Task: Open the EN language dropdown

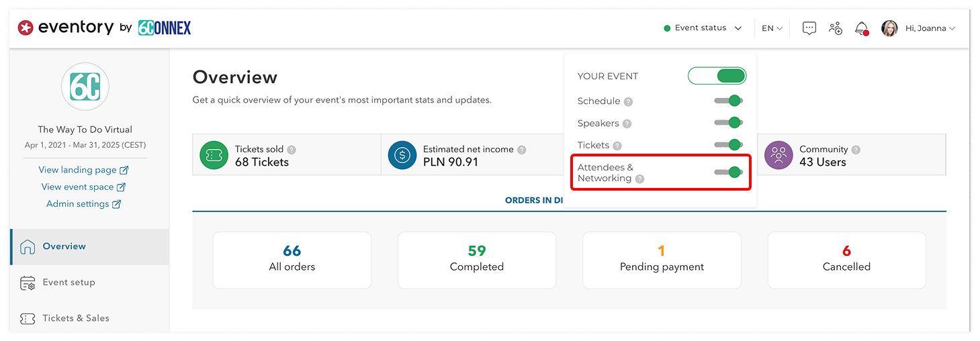Action: (x=772, y=28)
